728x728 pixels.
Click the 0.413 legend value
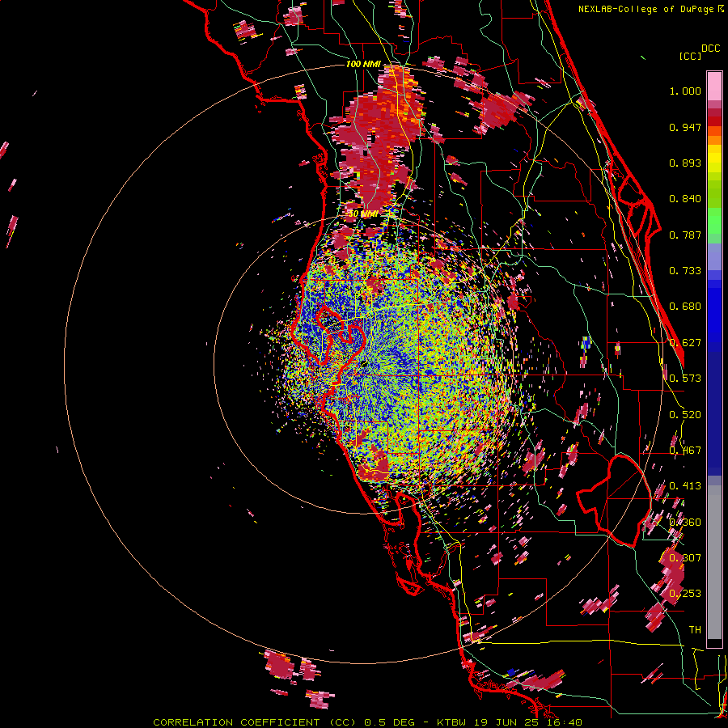(685, 486)
